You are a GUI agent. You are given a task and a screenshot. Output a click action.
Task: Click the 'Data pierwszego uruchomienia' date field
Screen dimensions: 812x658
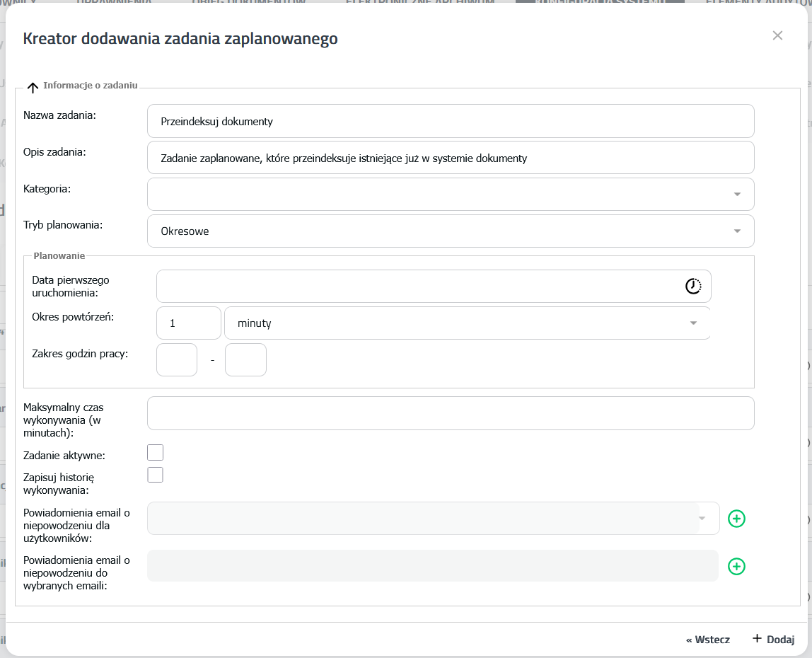click(417, 286)
